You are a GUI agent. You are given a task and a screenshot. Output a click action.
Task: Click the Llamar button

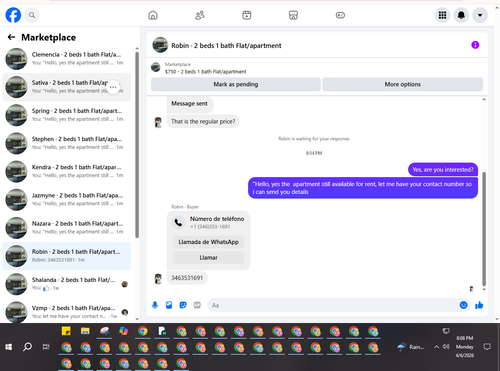(x=208, y=258)
